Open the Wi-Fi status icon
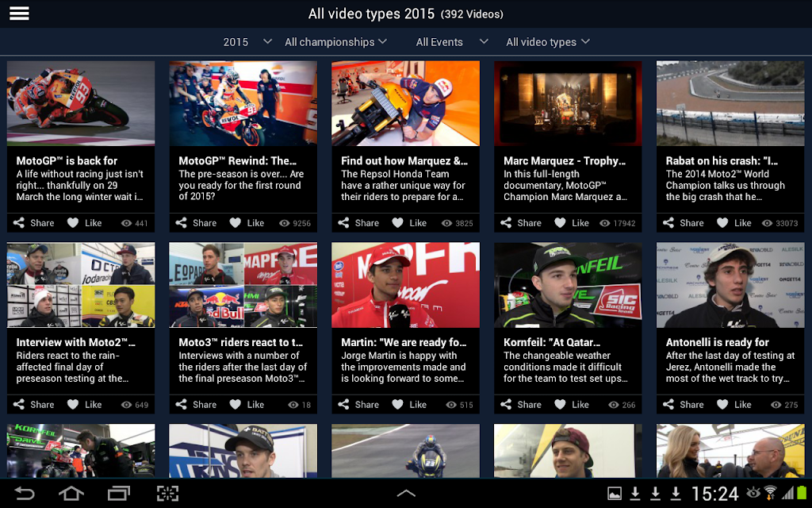The width and height of the screenshot is (812, 508). pyautogui.click(x=771, y=493)
